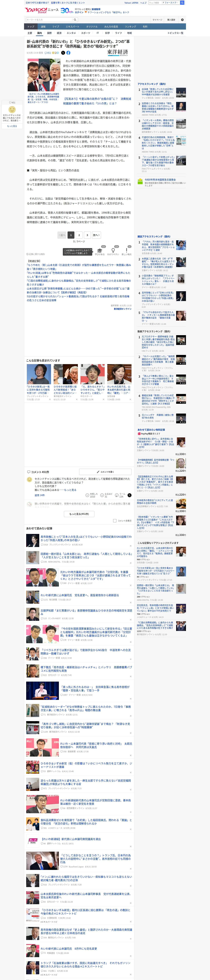The width and height of the screenshot is (210, 980).
Task: Open the スポーツ category tab
Action: [x=85, y=33]
